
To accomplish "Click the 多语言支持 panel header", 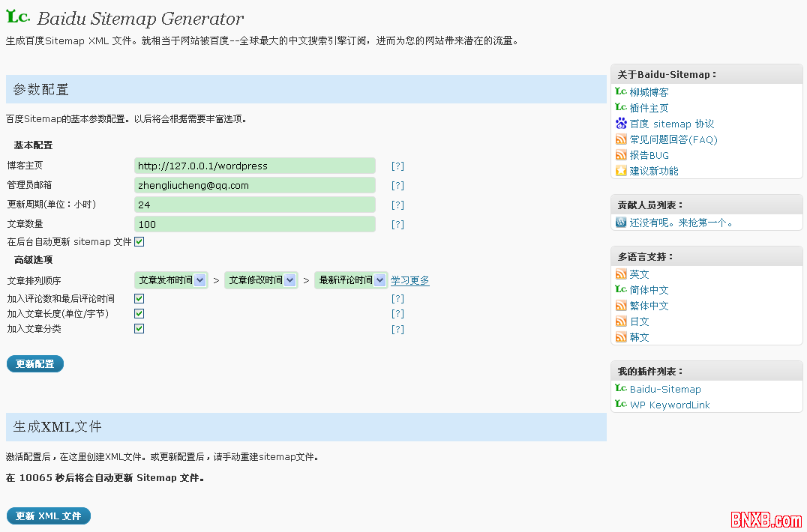I will (706, 256).
